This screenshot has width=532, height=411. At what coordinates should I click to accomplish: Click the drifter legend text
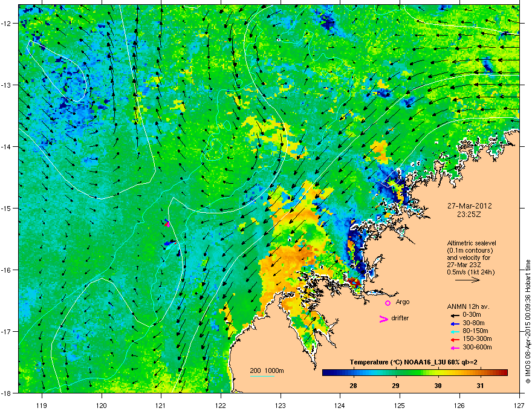(x=400, y=318)
